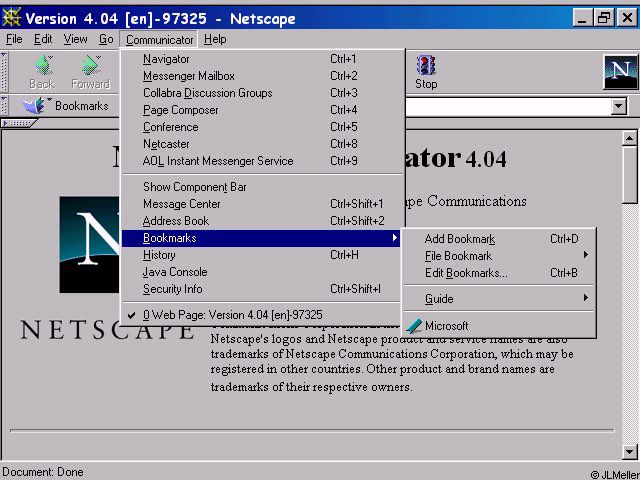Viewport: 640px width, 480px height.
Task: Choose Navigator from Communicator menu
Action: pyautogui.click(x=261, y=59)
